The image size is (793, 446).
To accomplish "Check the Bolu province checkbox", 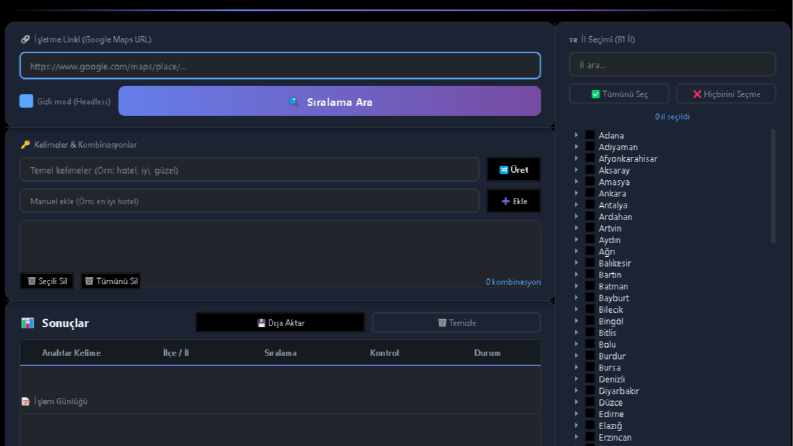I will click(590, 344).
